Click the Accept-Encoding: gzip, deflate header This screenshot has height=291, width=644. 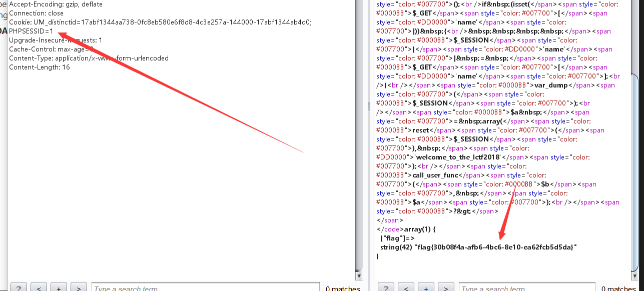56,4
